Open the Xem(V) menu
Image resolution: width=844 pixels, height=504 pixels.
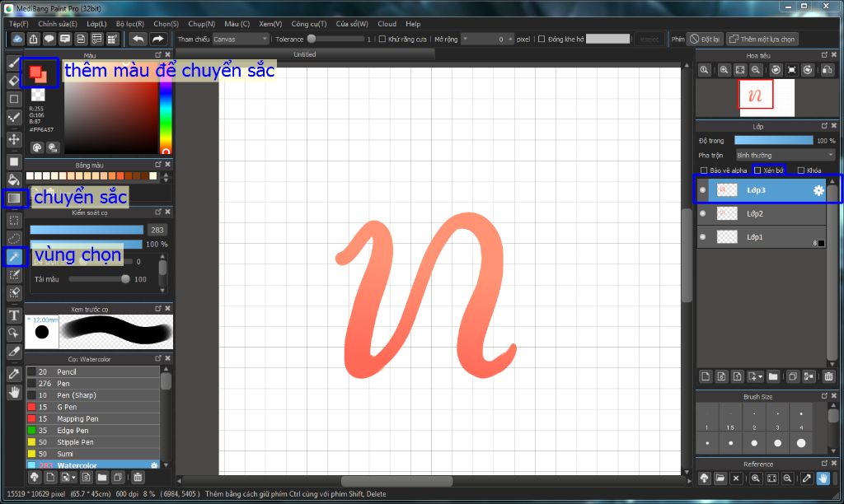[x=270, y=24]
